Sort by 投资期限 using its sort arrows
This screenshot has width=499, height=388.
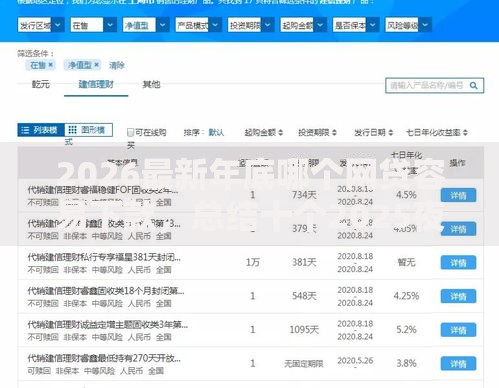[334, 132]
